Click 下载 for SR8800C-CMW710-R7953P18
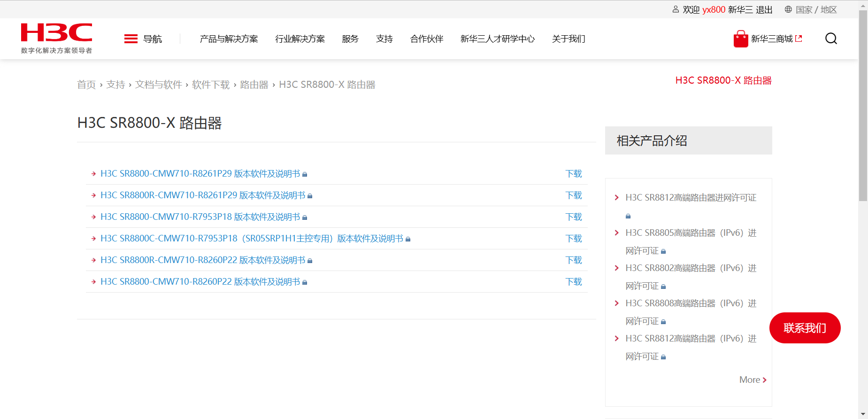 coord(574,239)
